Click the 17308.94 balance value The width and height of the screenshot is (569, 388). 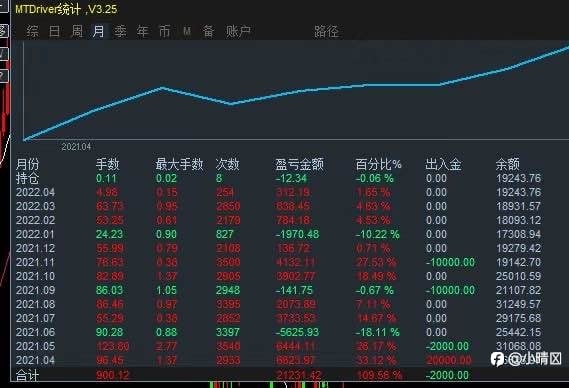click(x=519, y=234)
